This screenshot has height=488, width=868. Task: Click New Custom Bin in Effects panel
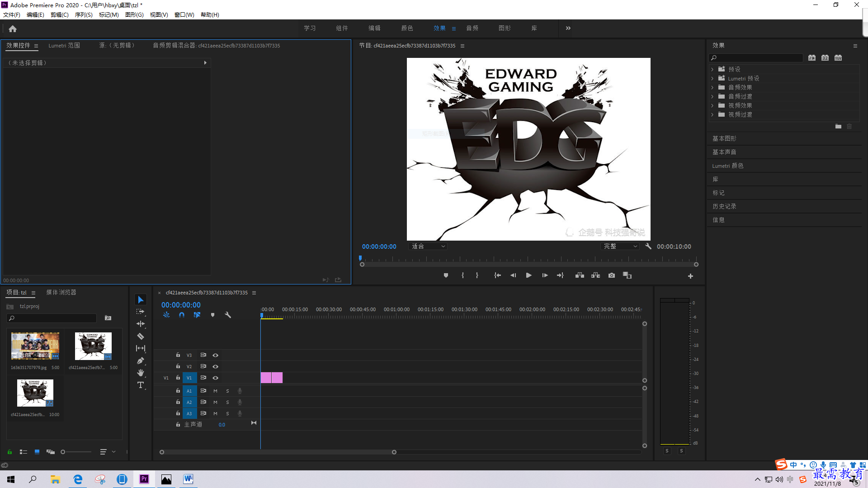[838, 127]
